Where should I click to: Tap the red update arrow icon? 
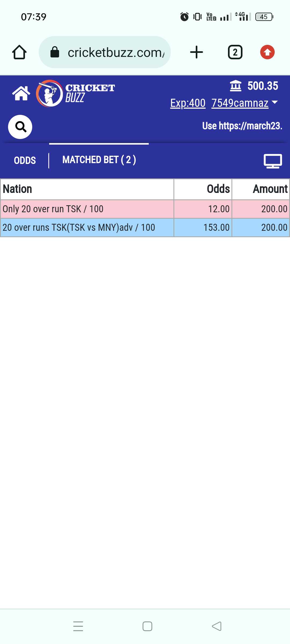click(267, 52)
